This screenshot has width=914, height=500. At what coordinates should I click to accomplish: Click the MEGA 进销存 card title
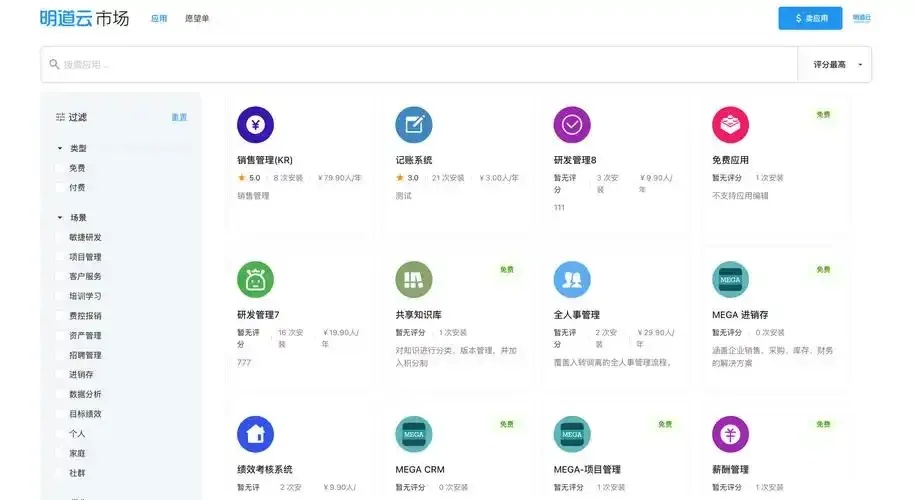740,315
